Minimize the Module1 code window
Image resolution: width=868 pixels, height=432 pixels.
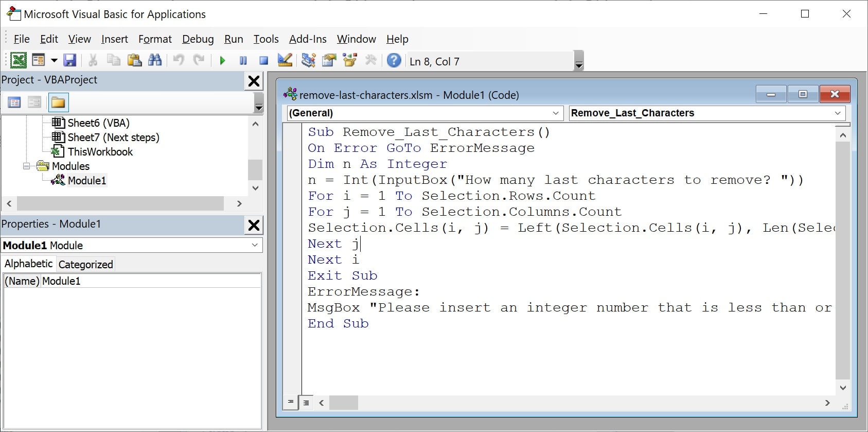tap(771, 94)
